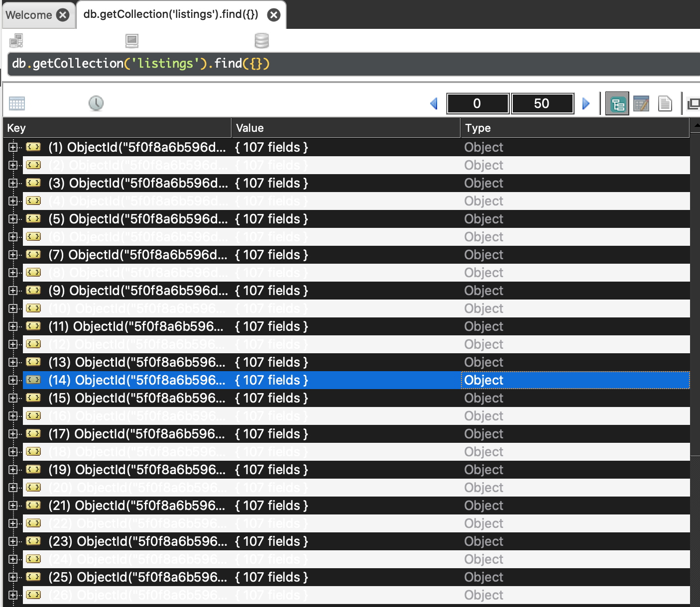
Task: Click '{ 107 fields }' value of row (3)
Action: click(x=272, y=183)
